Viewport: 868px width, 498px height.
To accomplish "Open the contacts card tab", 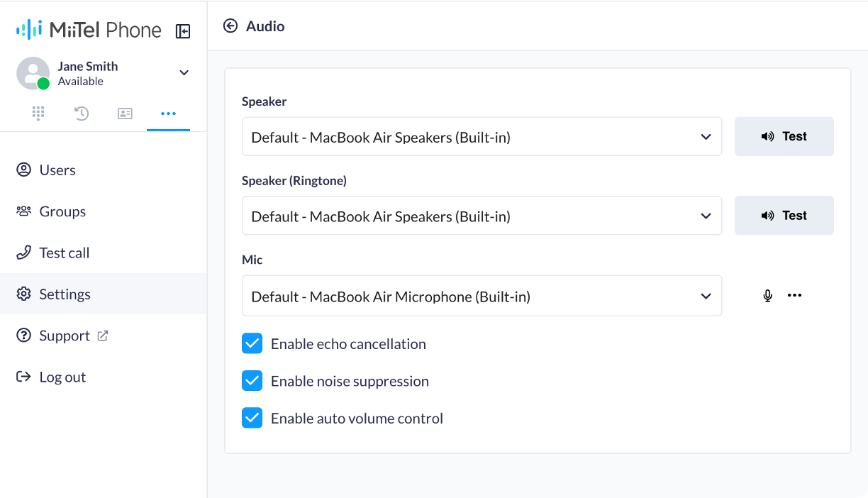I will coord(125,114).
